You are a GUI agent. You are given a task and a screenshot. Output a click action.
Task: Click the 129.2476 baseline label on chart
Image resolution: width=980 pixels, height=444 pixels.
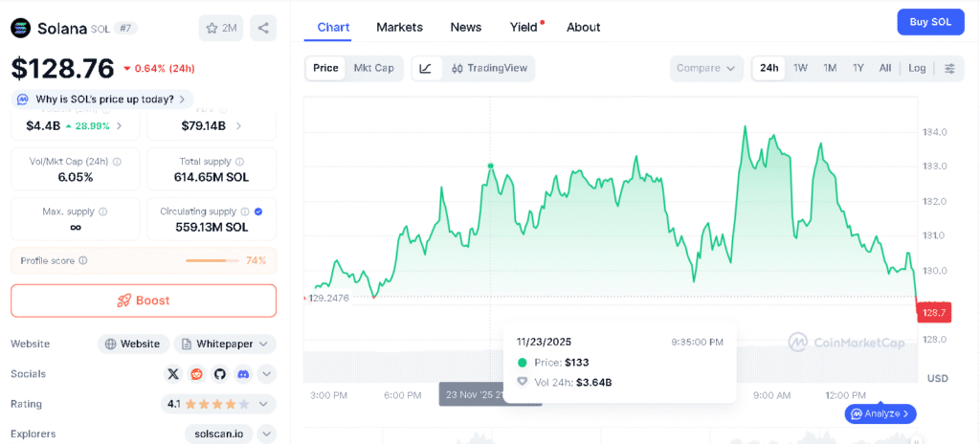[328, 298]
